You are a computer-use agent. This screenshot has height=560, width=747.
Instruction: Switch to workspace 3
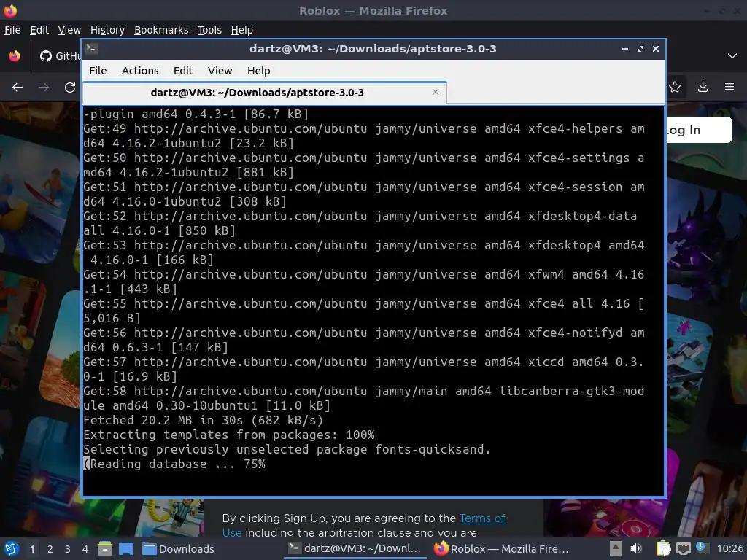pyautogui.click(x=68, y=549)
